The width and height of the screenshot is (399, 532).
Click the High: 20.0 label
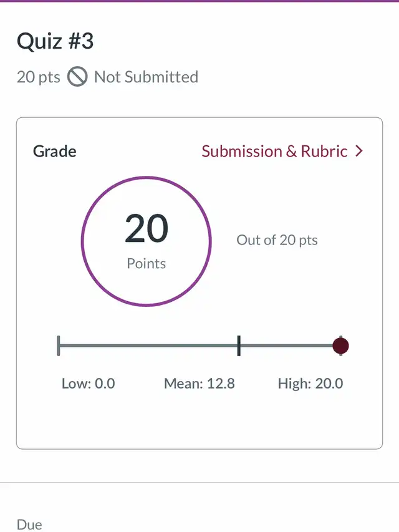point(310,384)
